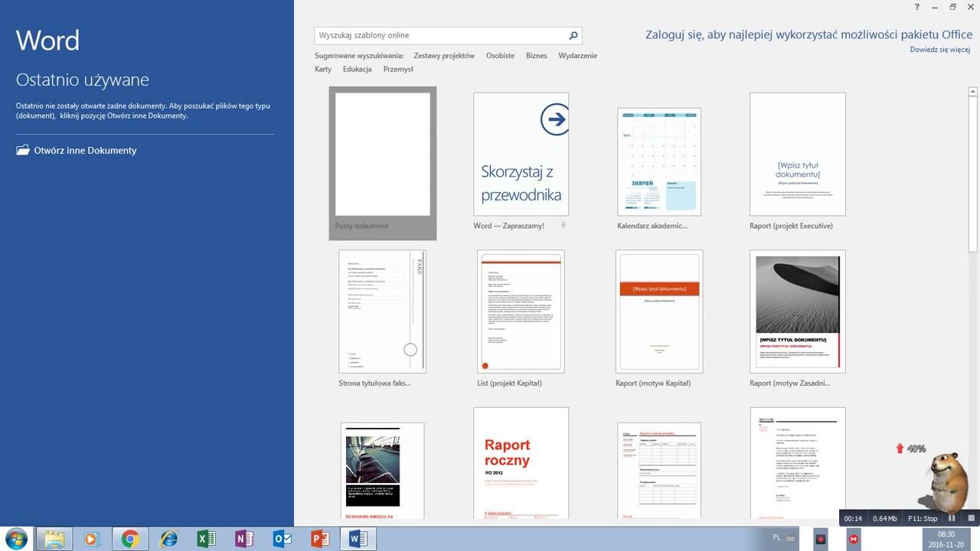Choose the Karty suggested search
The width and height of the screenshot is (980, 551).
(323, 69)
